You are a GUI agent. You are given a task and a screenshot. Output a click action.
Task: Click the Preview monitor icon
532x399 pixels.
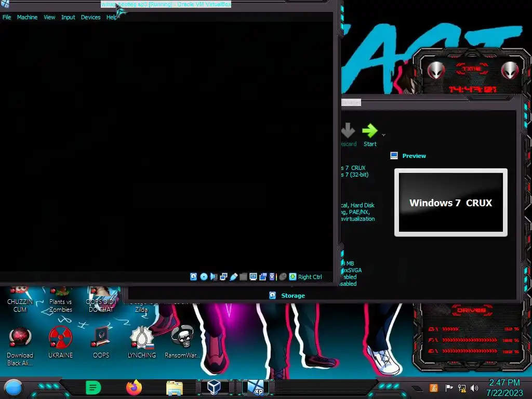click(394, 156)
